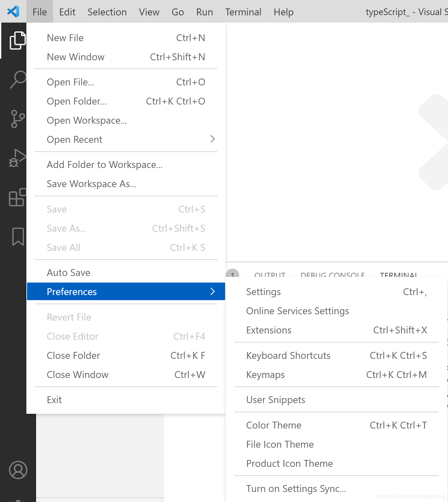Select Open Folder... menu entry
This screenshot has height=502, width=448.
click(x=126, y=101)
